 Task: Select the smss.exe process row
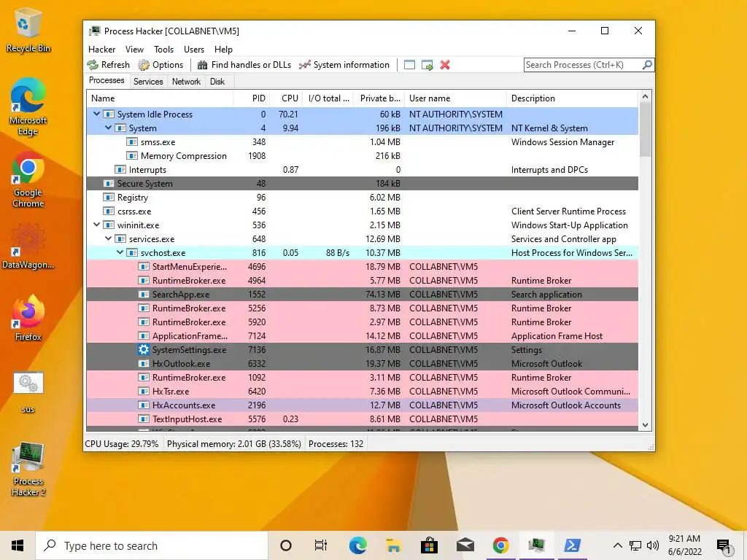[362, 142]
